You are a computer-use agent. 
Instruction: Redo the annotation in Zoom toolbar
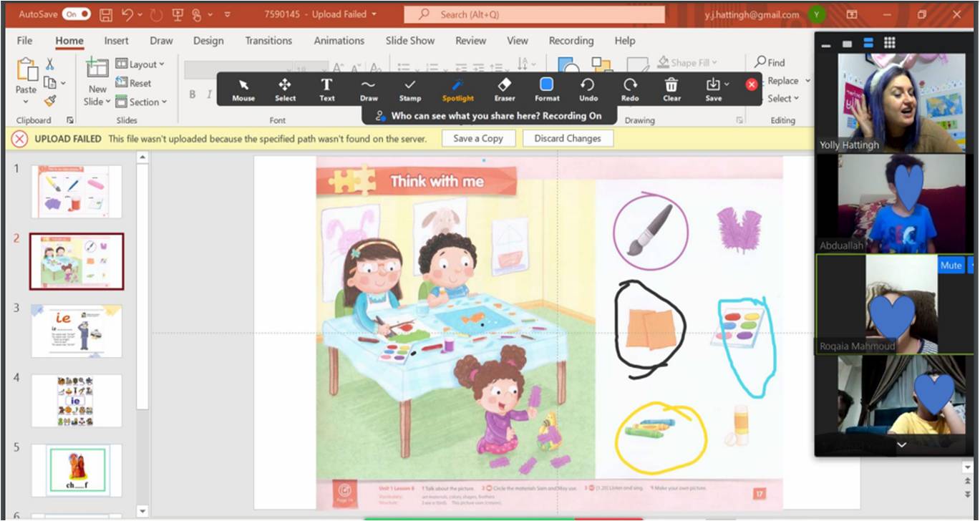point(630,89)
